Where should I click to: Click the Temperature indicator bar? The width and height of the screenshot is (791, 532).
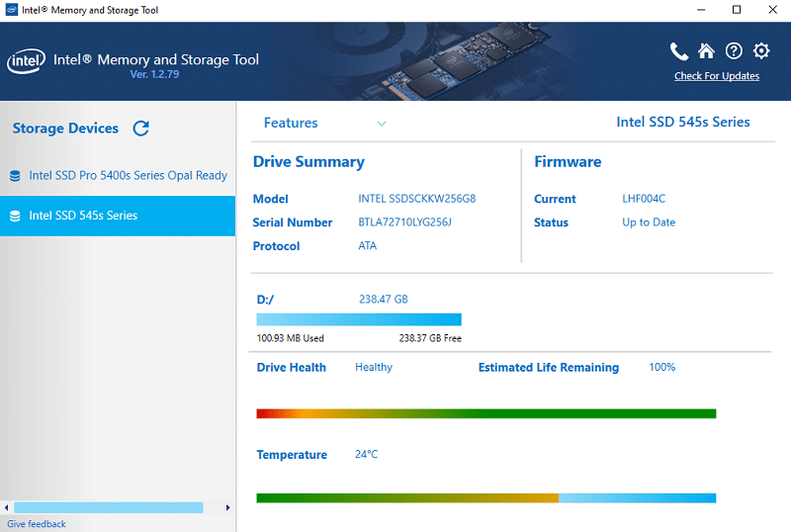pyautogui.click(x=485, y=497)
